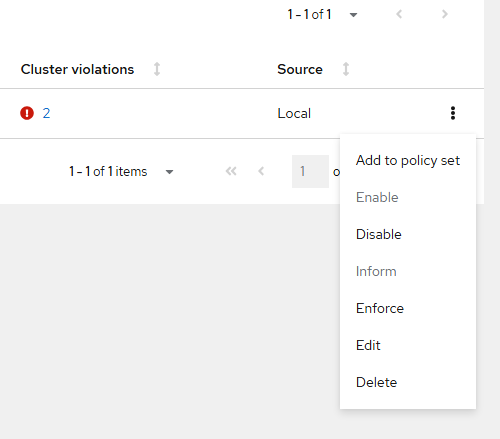Screen dimensions: 500x439
Task: Open the row kebab actions menu
Action: [453, 113]
